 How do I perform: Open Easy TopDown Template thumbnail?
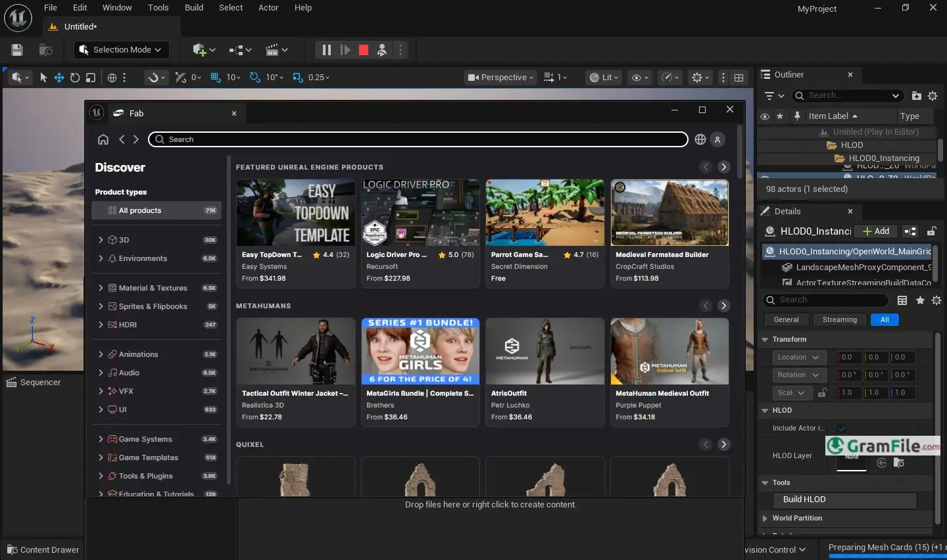pos(295,212)
